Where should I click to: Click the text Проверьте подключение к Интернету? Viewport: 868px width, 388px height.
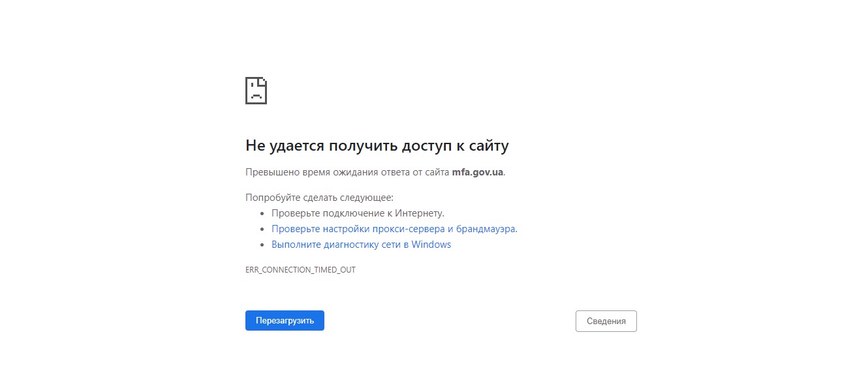tap(358, 213)
